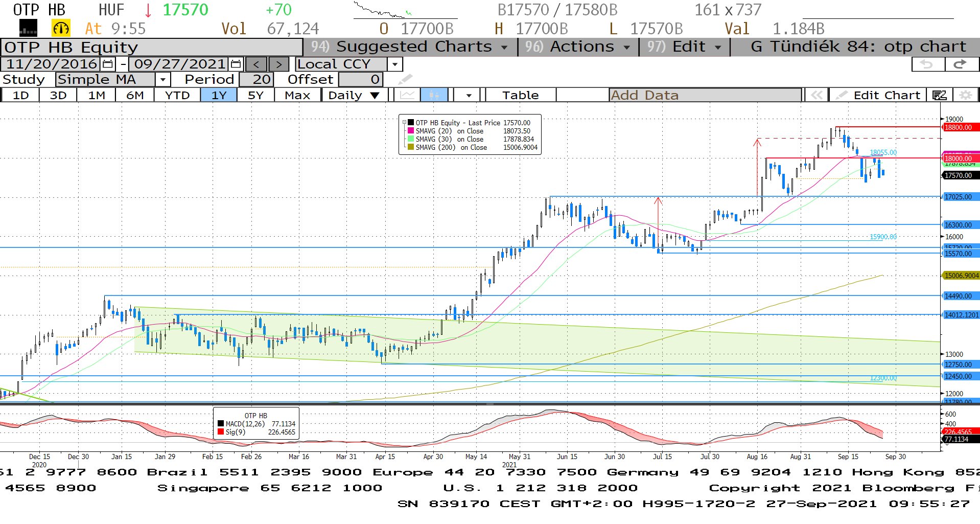Screen dimensions: 980x524
Task: Go to previous date range with left arrow
Action: click(x=256, y=64)
